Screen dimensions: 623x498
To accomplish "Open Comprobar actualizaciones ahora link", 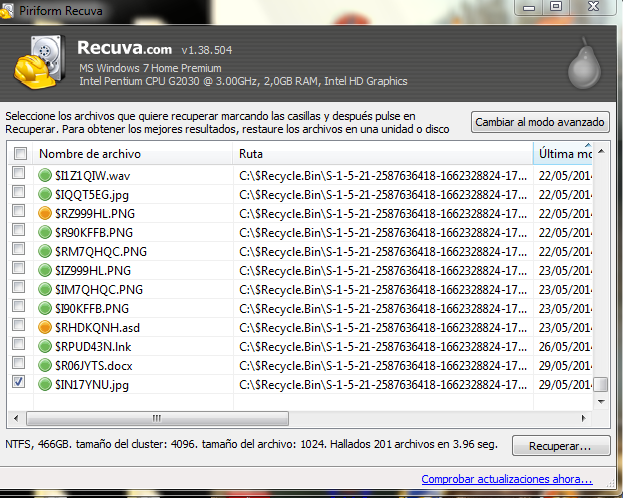I will pyautogui.click(x=507, y=479).
